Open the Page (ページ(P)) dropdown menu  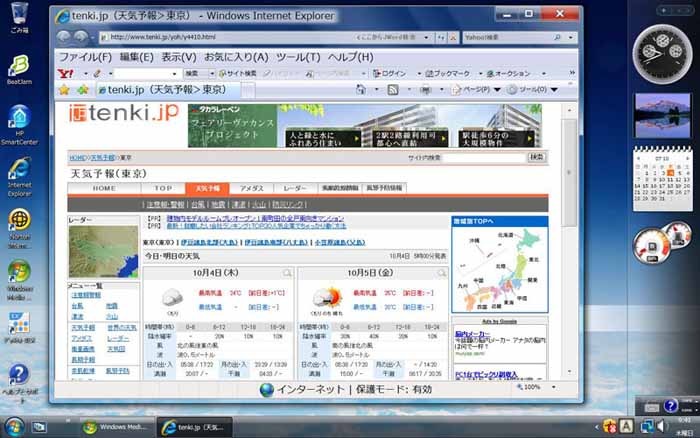point(476,90)
